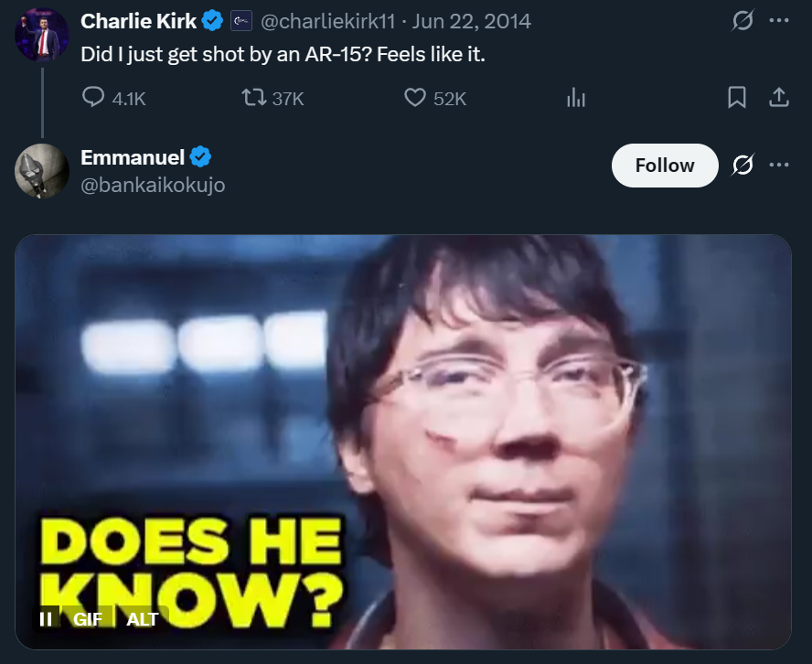Open the @bankaikokujo profile handle

pos(153,185)
